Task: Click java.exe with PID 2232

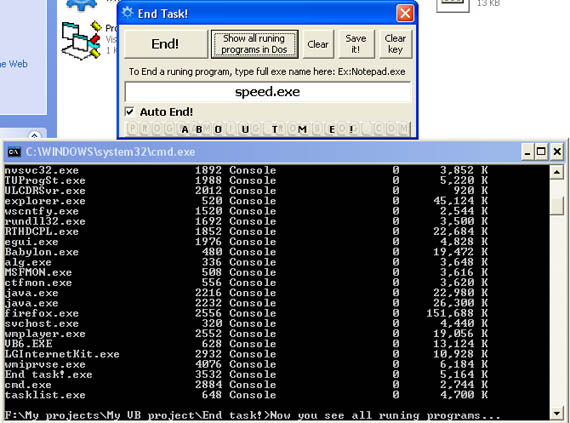Action: (x=246, y=303)
